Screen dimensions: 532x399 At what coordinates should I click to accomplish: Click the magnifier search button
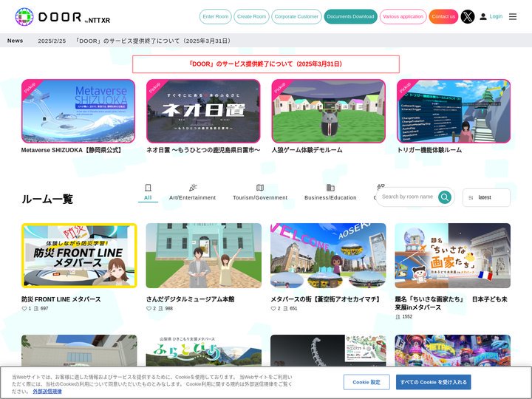click(x=445, y=197)
